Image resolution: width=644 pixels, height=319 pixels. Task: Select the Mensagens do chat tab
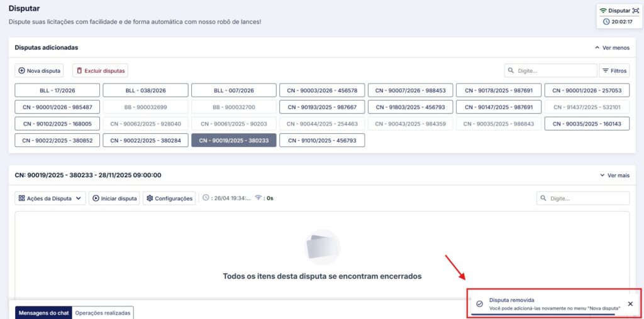click(43, 313)
